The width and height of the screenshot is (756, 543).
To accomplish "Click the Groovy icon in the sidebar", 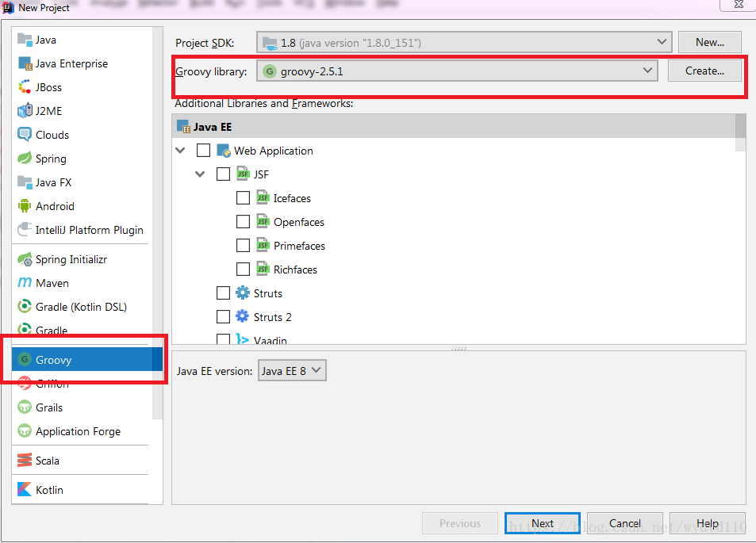I will pyautogui.click(x=25, y=359).
